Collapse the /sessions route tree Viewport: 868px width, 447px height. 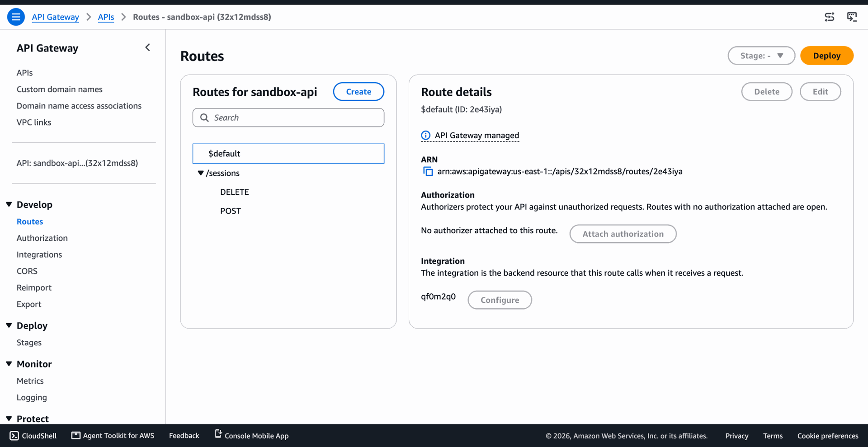pyautogui.click(x=200, y=173)
